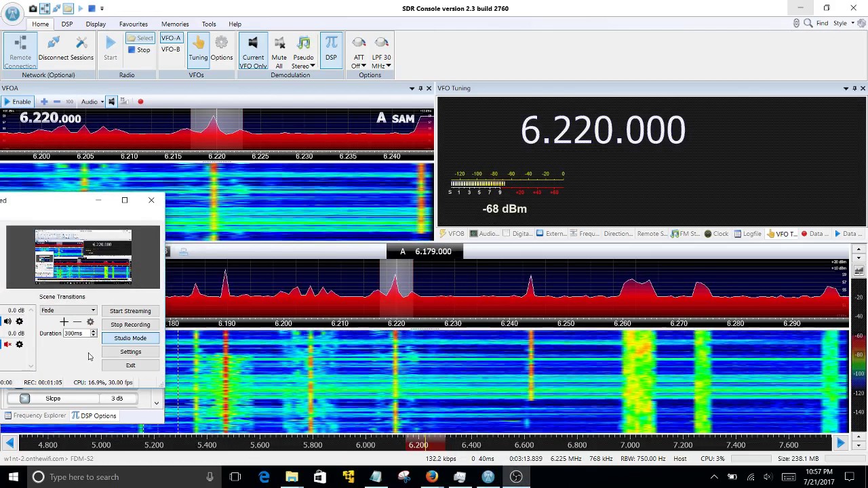The image size is (868, 488).
Task: Open the DSP ribbon tab
Action: coord(67,24)
